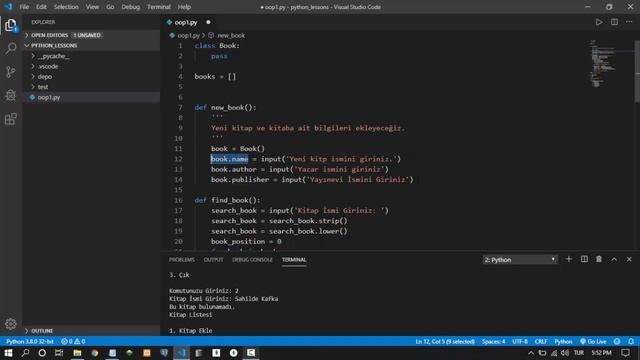This screenshot has height=360, width=640.
Task: Split the editor to the right
Action: [x=614, y=22]
